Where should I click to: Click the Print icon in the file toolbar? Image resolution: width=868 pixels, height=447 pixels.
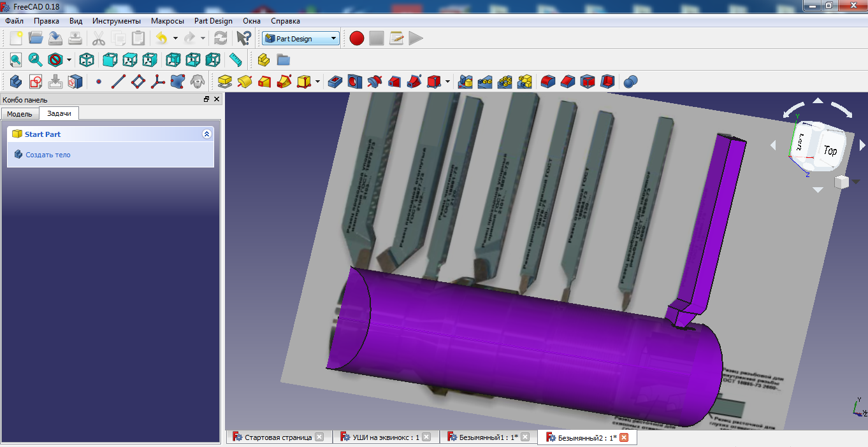75,38
